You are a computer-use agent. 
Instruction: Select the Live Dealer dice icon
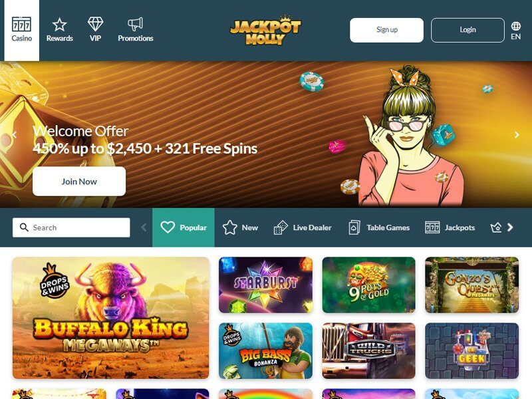point(281,227)
